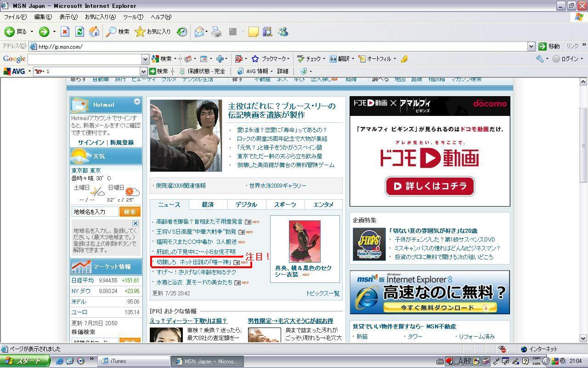Open the ファイル(F) menu
Image resolution: width=588 pixels, height=368 pixels.
(x=15, y=17)
